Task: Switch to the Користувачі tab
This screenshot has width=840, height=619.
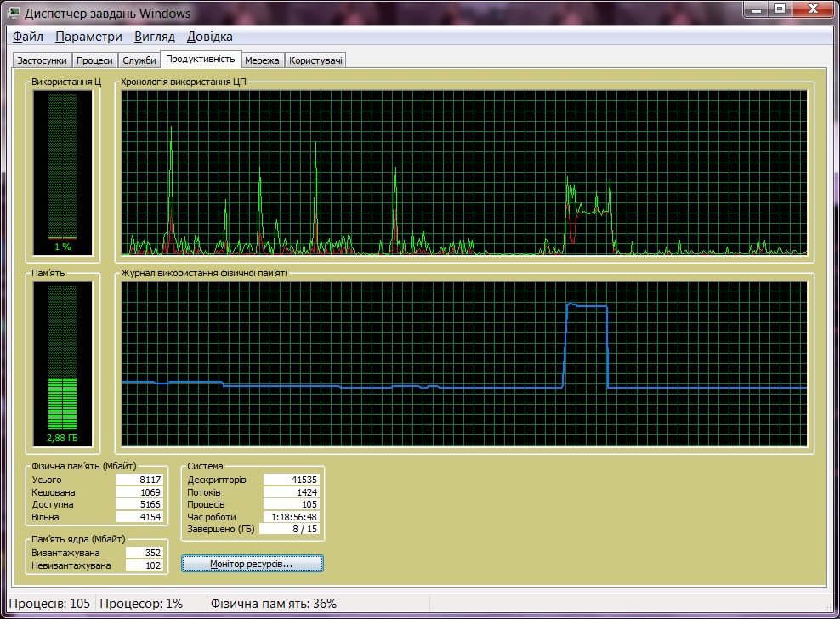Action: (315, 60)
